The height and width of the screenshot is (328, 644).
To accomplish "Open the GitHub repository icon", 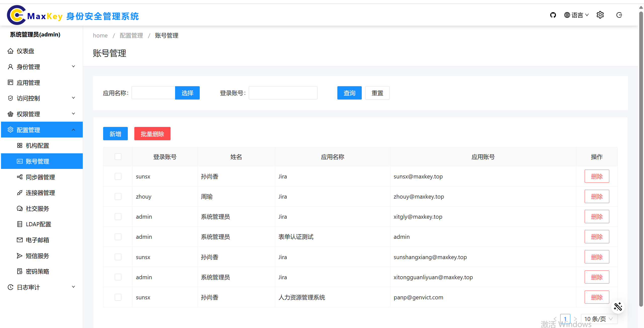I will point(553,15).
